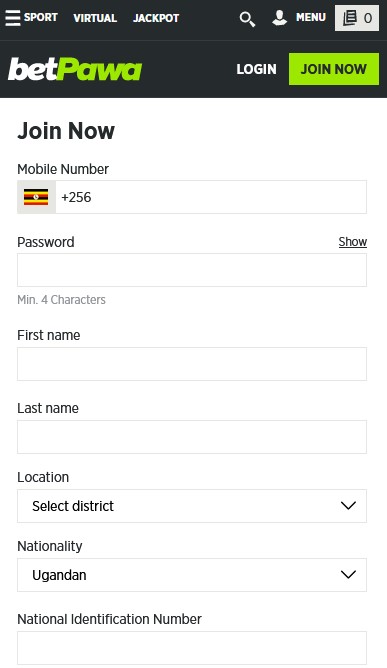Click the betPawa logo
Image resolution: width=387 pixels, height=668 pixels.
(75, 69)
